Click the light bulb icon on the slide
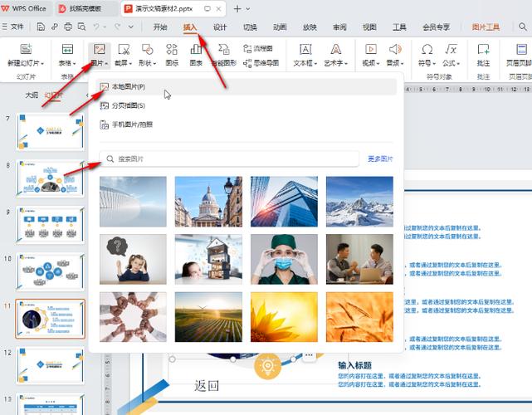 (268, 366)
